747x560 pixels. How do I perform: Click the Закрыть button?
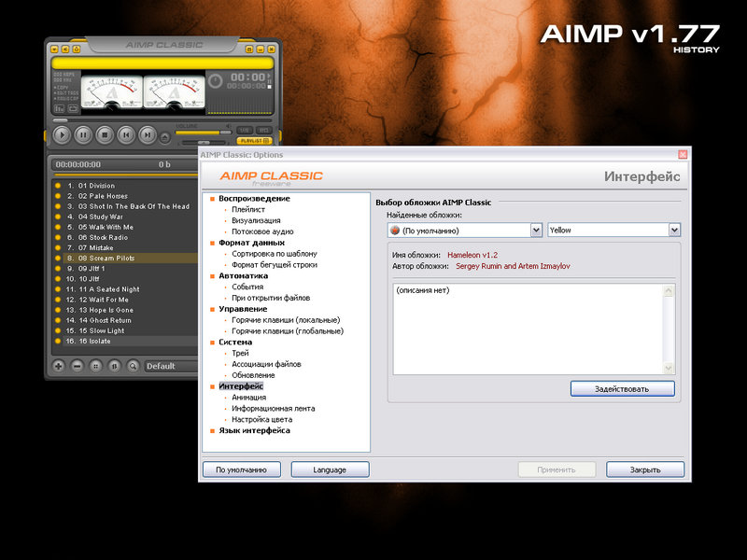click(645, 469)
